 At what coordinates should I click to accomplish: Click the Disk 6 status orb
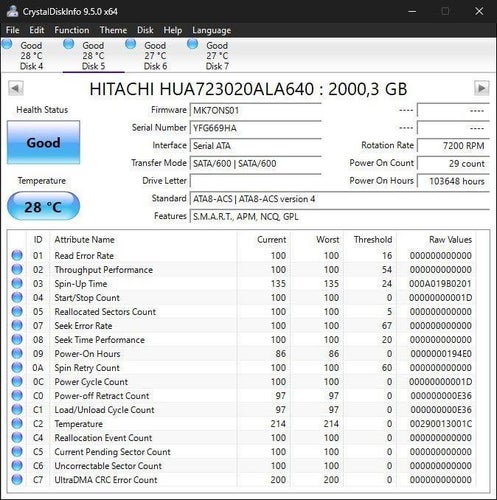point(131,44)
